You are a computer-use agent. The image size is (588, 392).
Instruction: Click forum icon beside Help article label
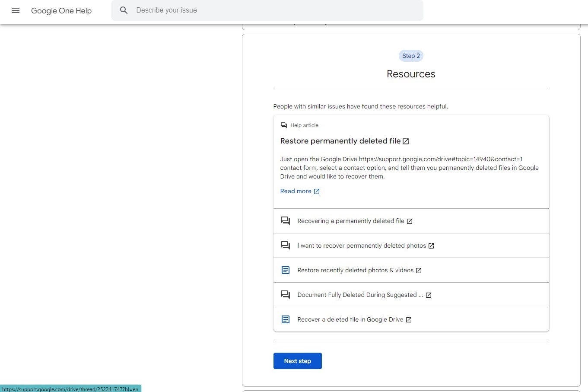(284, 125)
